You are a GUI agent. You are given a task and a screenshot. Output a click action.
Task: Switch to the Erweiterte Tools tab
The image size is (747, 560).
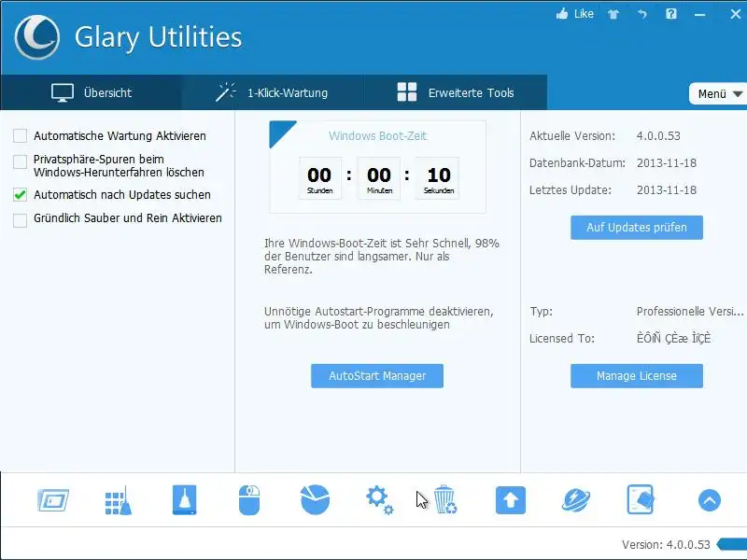(456, 92)
